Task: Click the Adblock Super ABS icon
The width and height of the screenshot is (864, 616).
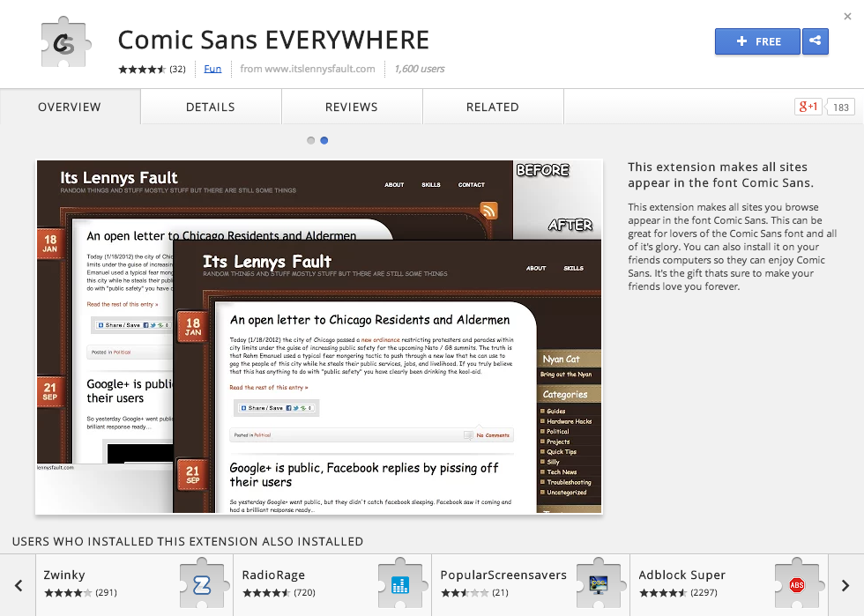Action: click(x=797, y=584)
